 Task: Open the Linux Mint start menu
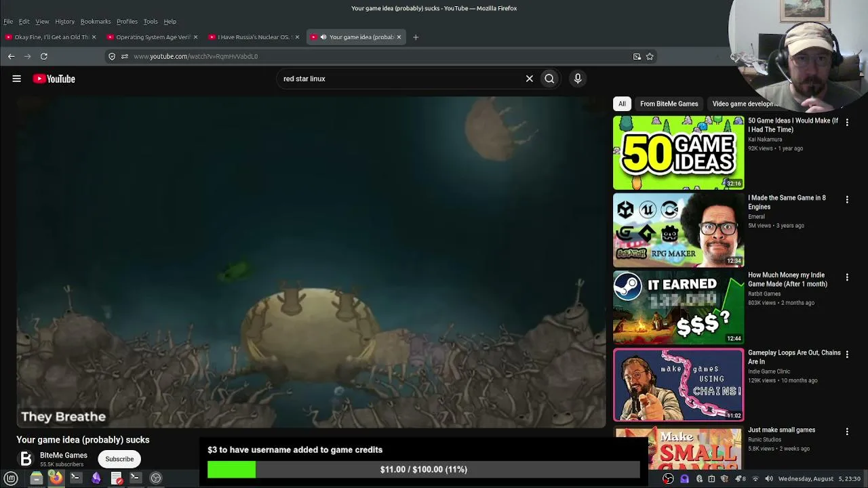(11, 478)
